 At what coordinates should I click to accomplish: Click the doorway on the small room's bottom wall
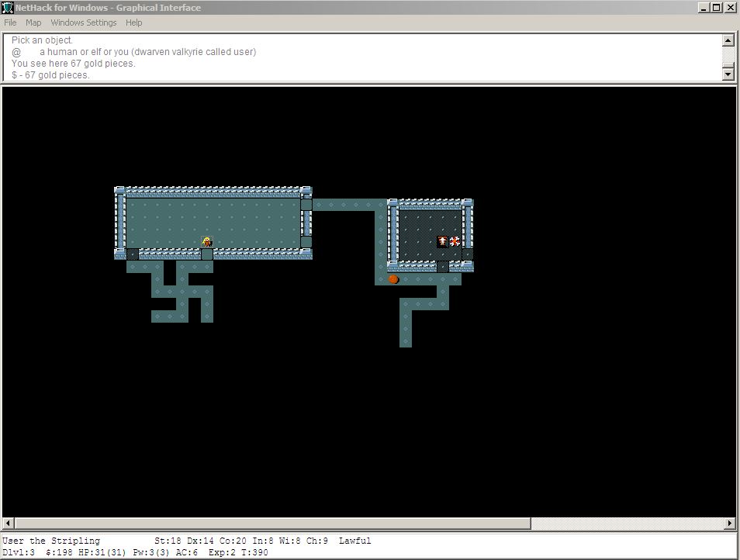click(x=443, y=267)
